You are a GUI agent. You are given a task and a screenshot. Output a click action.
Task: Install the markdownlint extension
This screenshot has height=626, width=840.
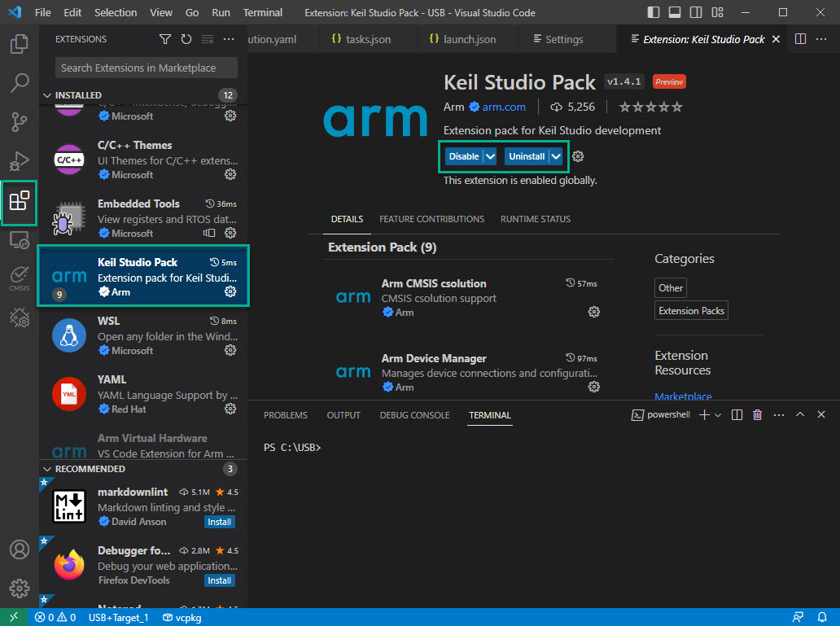[x=219, y=522]
